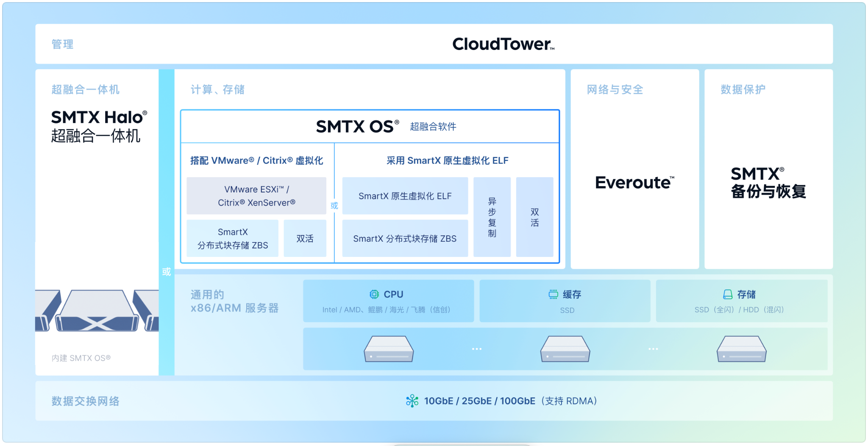Click the ellipsis before the last server
This screenshot has width=868, height=446.
(x=653, y=349)
